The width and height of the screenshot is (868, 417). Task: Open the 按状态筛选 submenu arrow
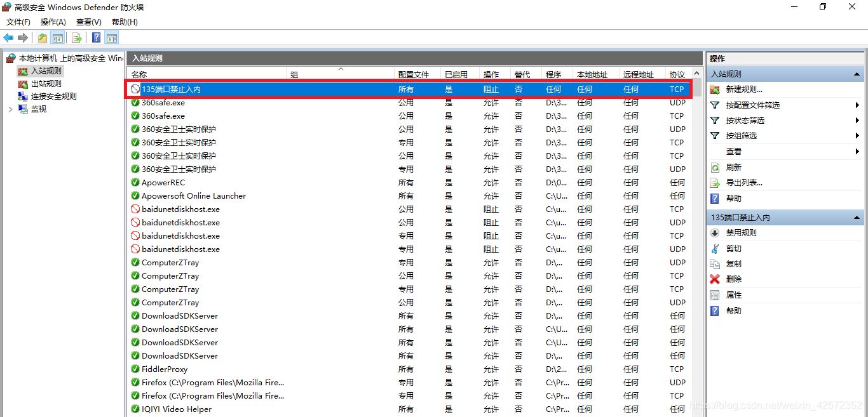tap(857, 121)
